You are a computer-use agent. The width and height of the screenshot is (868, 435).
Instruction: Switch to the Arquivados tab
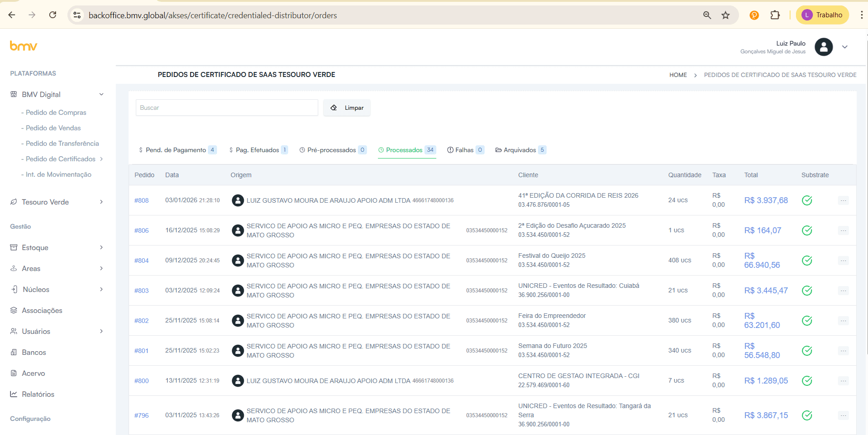click(521, 150)
